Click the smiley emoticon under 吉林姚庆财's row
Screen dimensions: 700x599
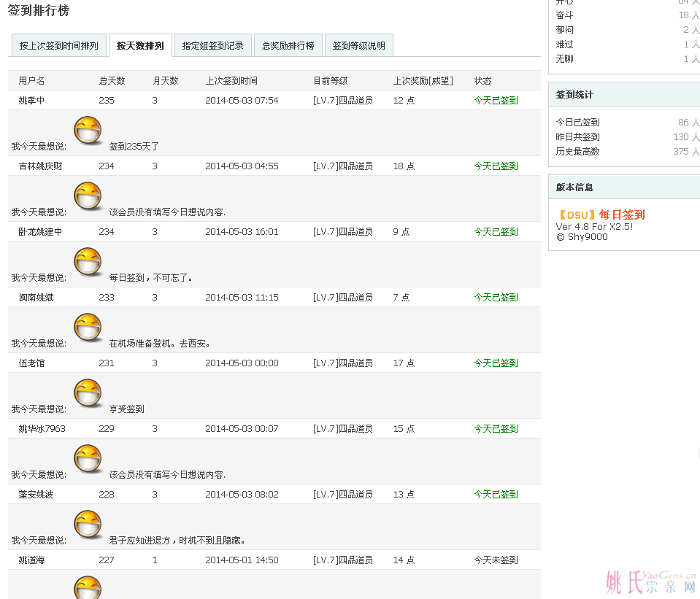click(88, 196)
